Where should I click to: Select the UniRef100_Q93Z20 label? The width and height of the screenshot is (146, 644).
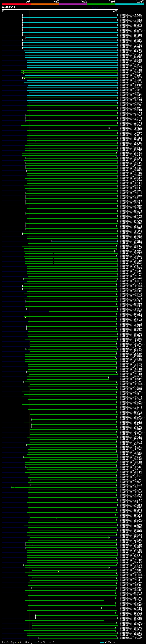point(131,93)
